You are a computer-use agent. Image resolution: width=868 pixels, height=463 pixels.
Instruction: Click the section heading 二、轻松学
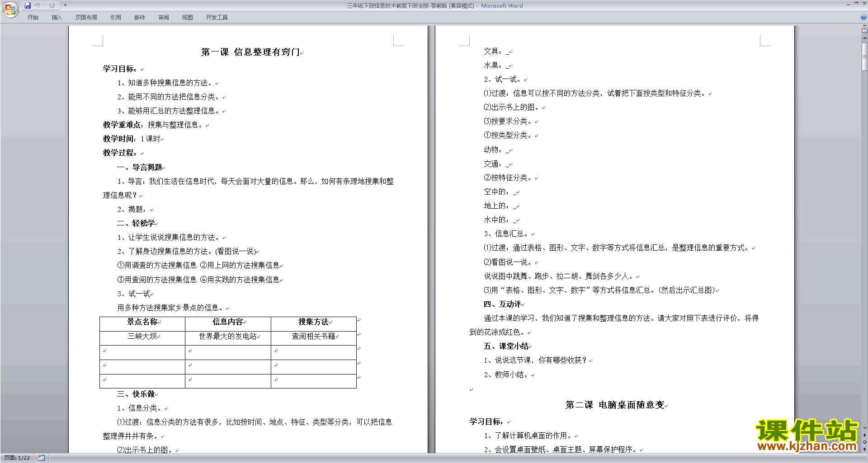pos(136,223)
